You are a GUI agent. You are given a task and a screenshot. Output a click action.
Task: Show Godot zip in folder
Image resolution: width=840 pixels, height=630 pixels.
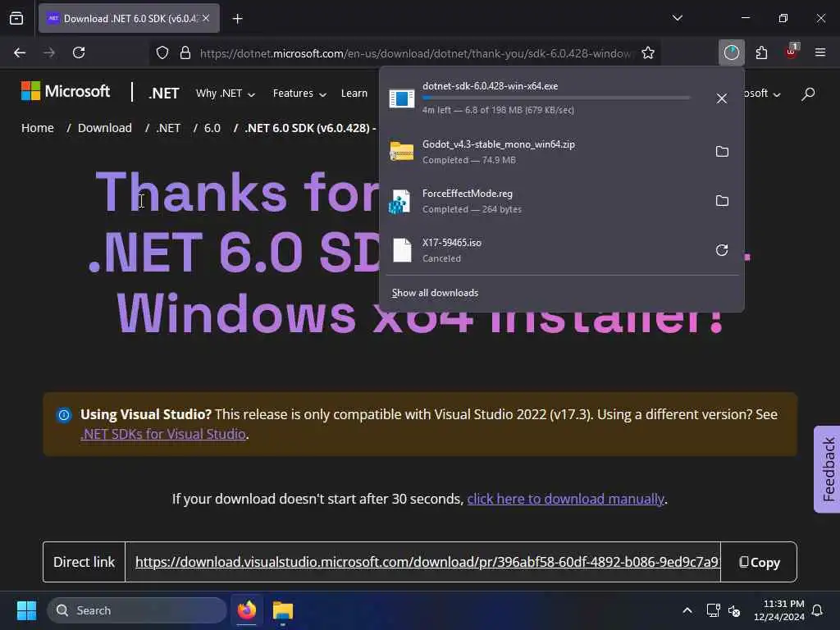pos(722,152)
